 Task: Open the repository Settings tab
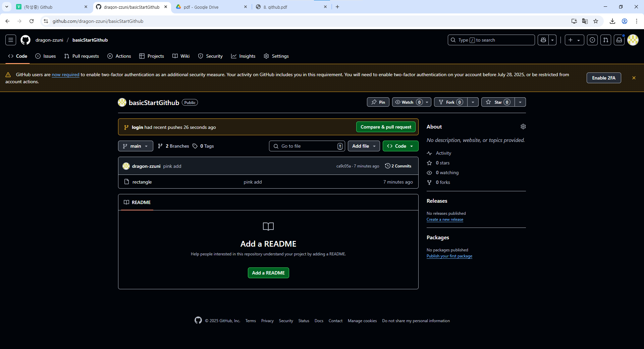(276, 56)
